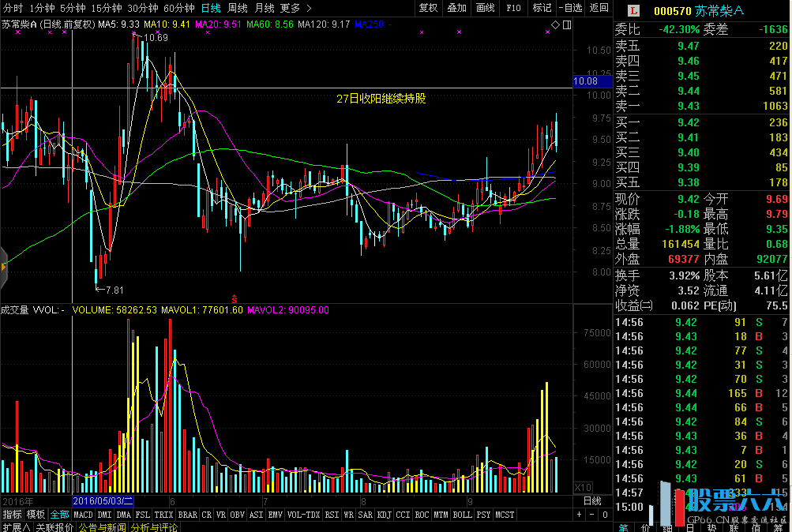Expand the 扩展 panel at bottom
This screenshot has width=792, height=532.
[x=16, y=526]
